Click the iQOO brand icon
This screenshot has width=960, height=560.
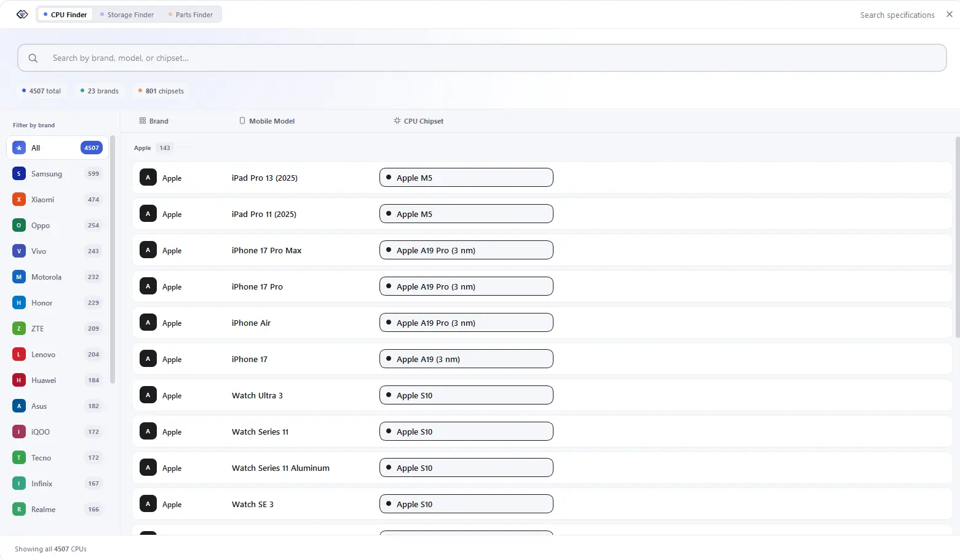point(19,432)
